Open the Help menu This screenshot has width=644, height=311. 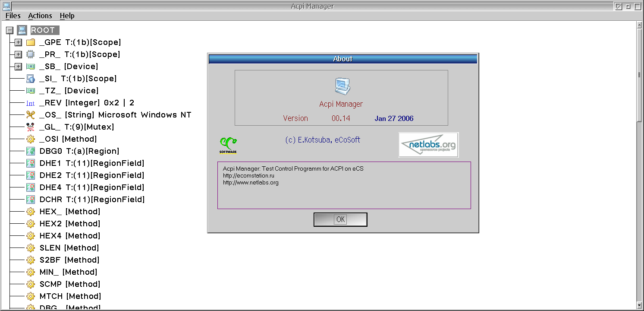click(67, 16)
